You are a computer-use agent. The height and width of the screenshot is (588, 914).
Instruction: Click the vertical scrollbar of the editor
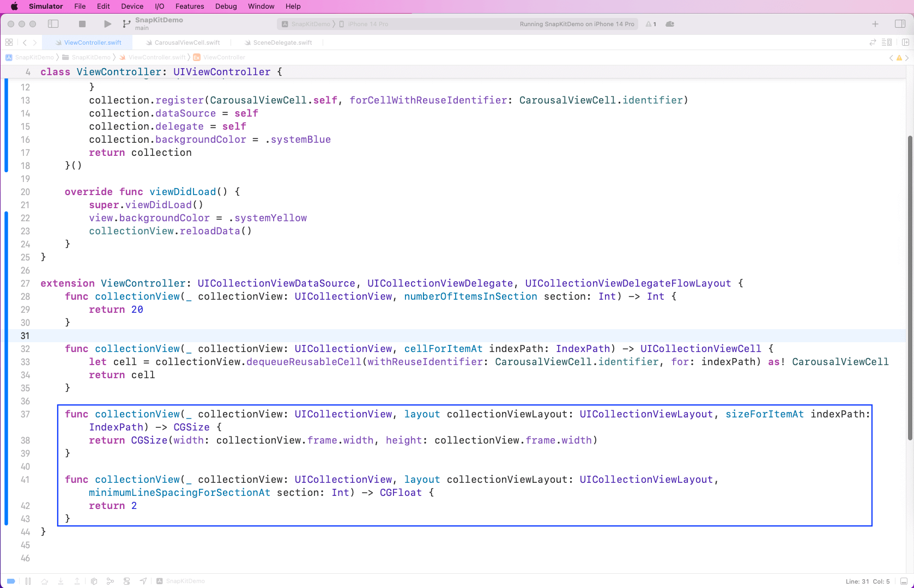coord(910,288)
